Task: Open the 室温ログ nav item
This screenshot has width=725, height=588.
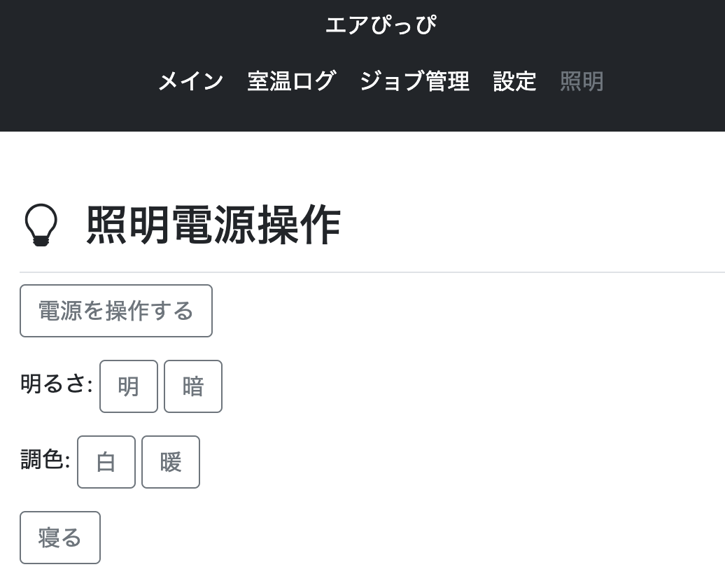Action: tap(291, 82)
